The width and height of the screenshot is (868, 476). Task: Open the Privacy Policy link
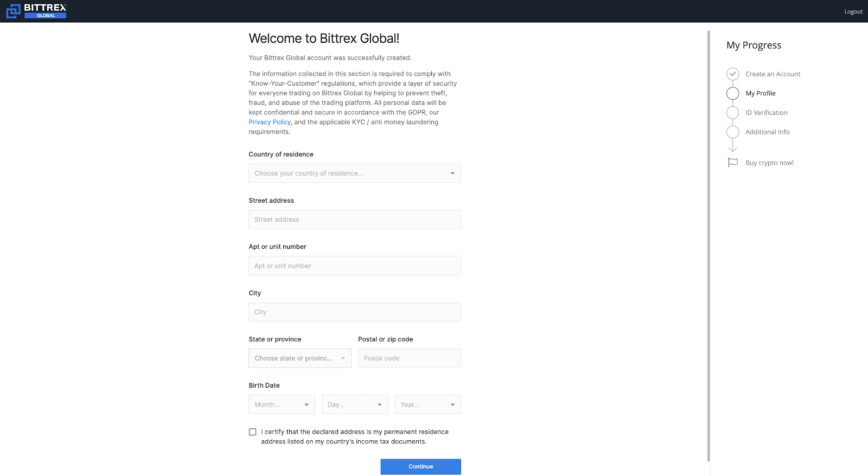click(x=270, y=122)
